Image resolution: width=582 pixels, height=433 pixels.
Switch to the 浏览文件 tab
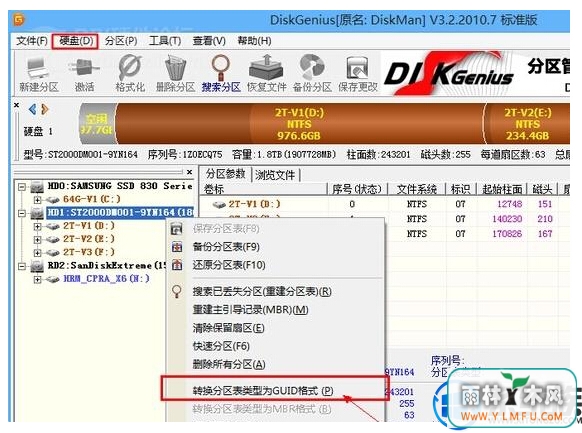point(275,174)
